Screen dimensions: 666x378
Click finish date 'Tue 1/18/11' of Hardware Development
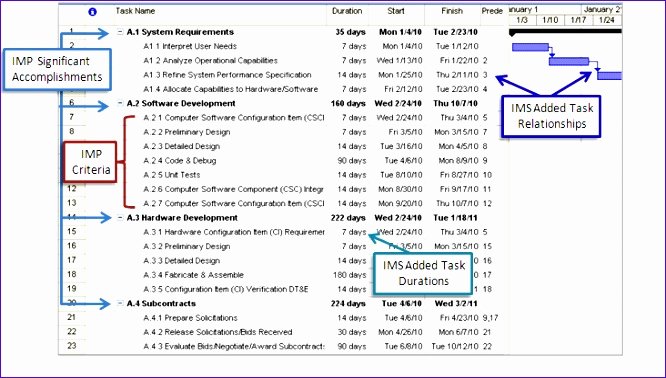coord(455,218)
